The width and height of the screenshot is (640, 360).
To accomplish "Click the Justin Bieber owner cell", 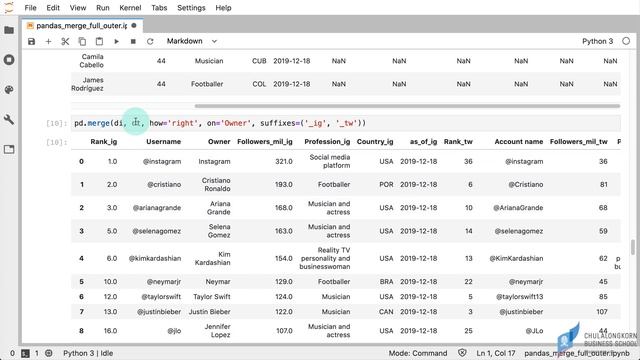I will point(209,312).
